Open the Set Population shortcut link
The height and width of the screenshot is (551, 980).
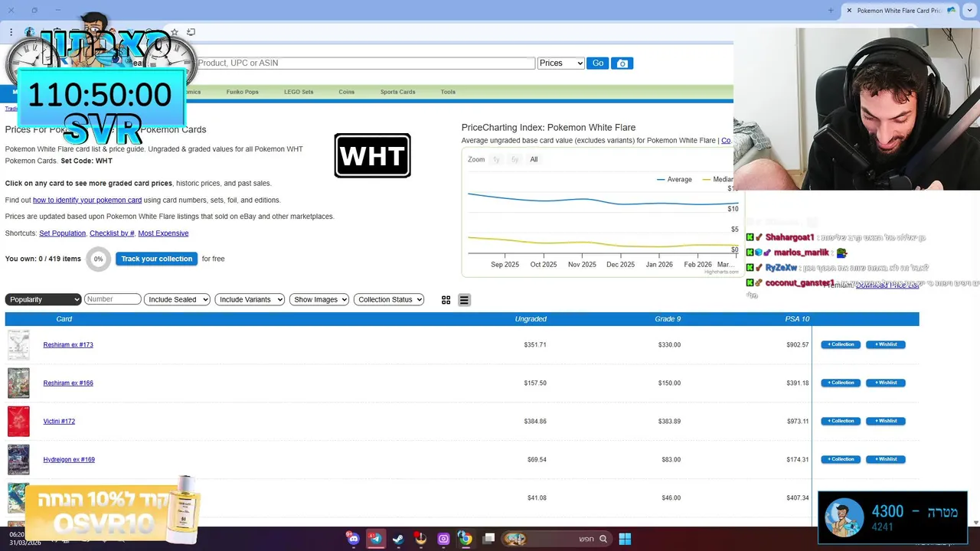62,233
